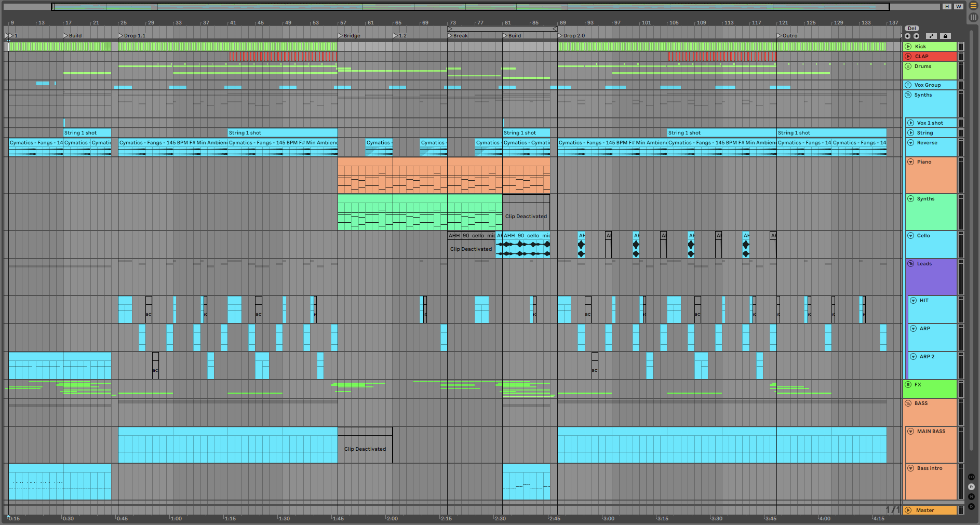
Task: Show the I-O section toggle
Action: tap(971, 477)
